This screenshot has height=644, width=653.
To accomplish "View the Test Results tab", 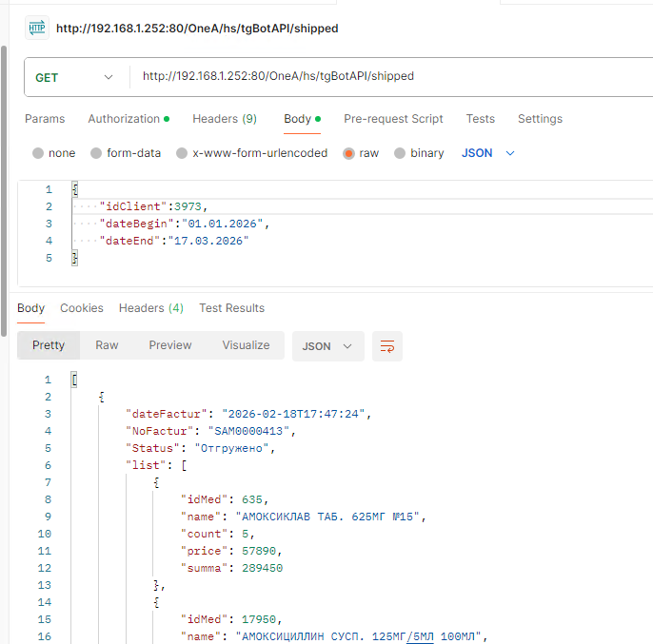I will coord(231,308).
